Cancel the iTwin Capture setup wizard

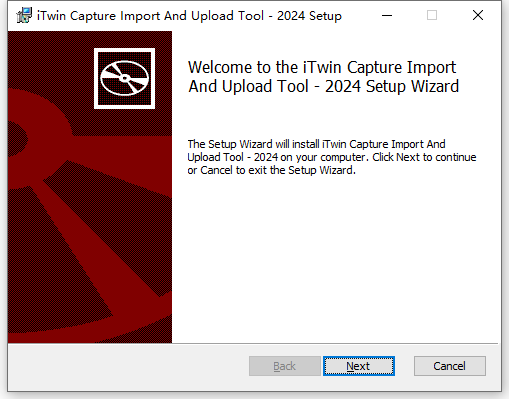click(x=450, y=366)
